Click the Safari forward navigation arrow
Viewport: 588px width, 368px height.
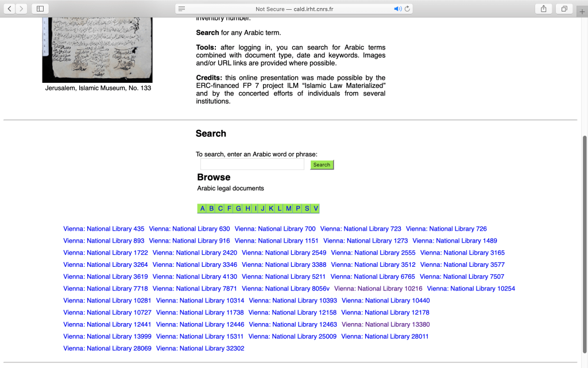(22, 9)
